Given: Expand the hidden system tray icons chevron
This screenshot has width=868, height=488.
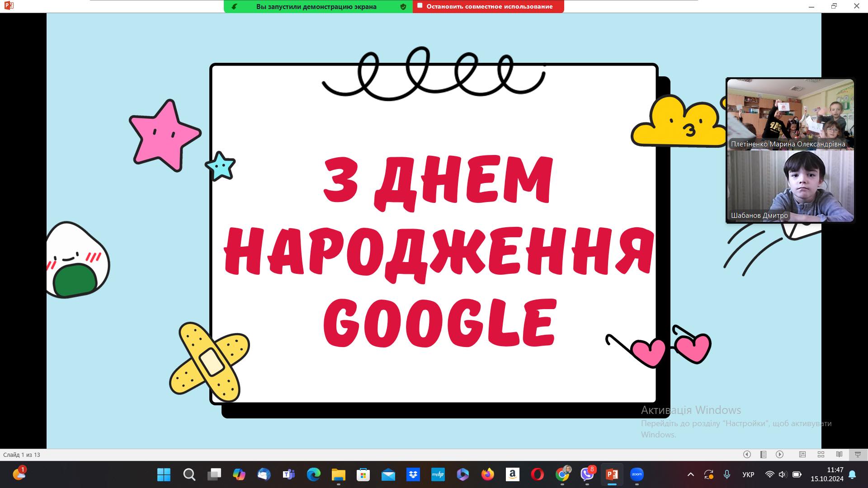Looking at the screenshot, I should pos(691,474).
